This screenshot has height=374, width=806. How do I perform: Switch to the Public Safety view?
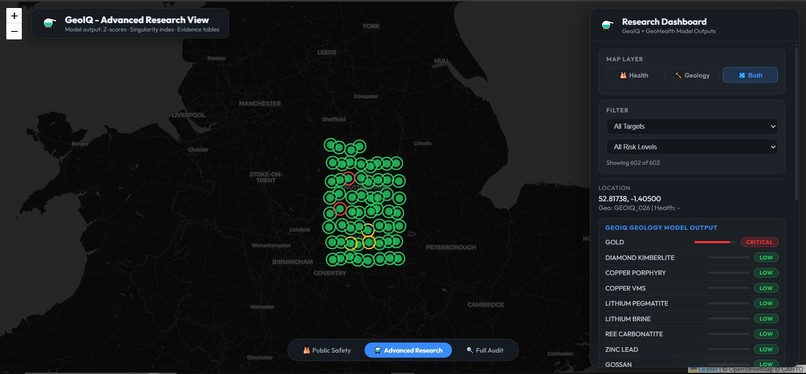(327, 350)
